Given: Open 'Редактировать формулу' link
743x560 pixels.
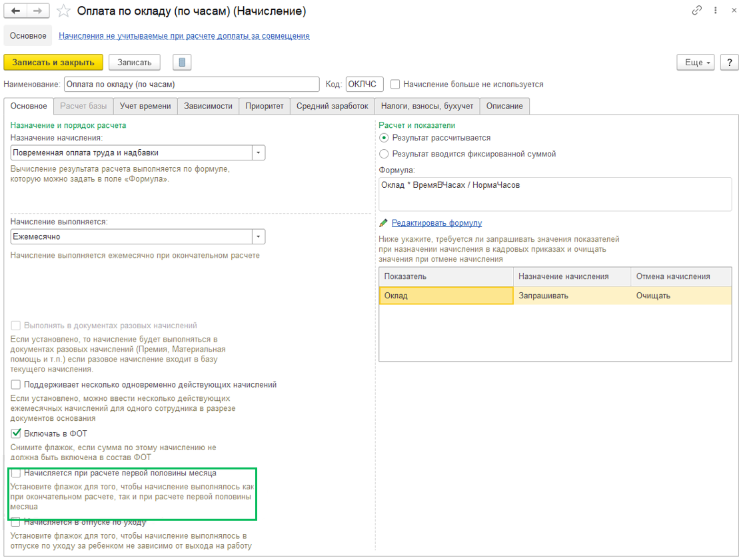Looking at the screenshot, I should pyautogui.click(x=436, y=223).
